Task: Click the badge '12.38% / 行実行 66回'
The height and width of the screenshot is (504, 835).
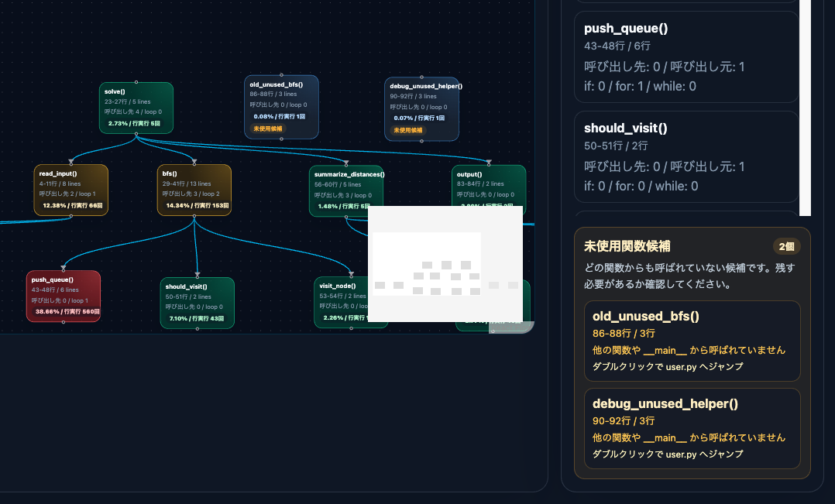Action: pyautogui.click(x=73, y=205)
